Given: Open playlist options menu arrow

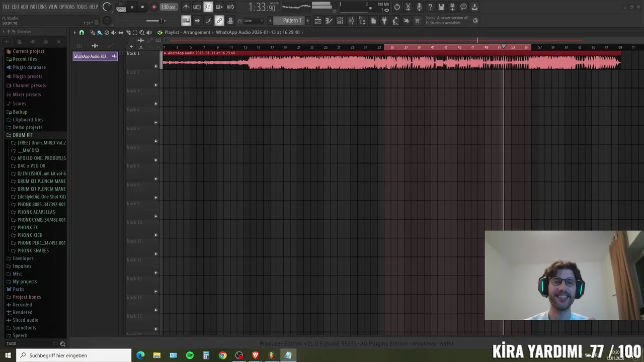Looking at the screenshot, I should 74,32.
